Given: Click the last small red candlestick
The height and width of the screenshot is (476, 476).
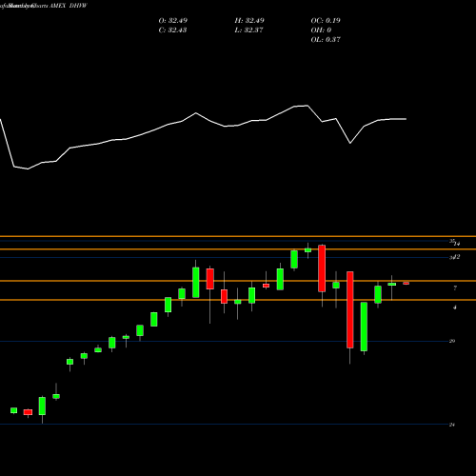Looking at the screenshot, I should click(406, 283).
